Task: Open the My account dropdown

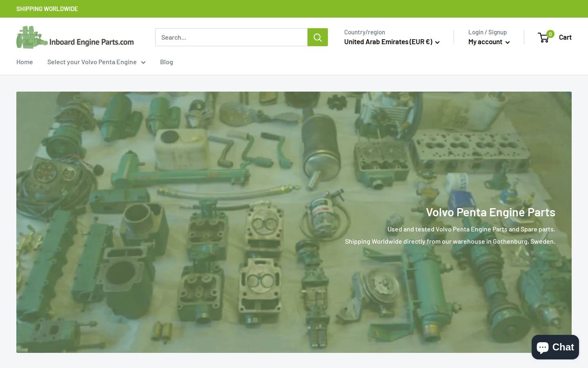Action: pyautogui.click(x=489, y=42)
